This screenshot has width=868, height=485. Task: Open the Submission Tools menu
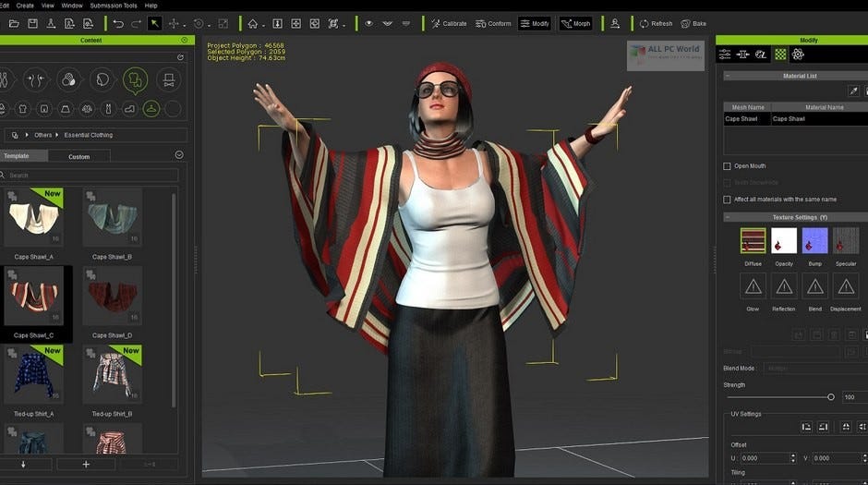(x=114, y=6)
